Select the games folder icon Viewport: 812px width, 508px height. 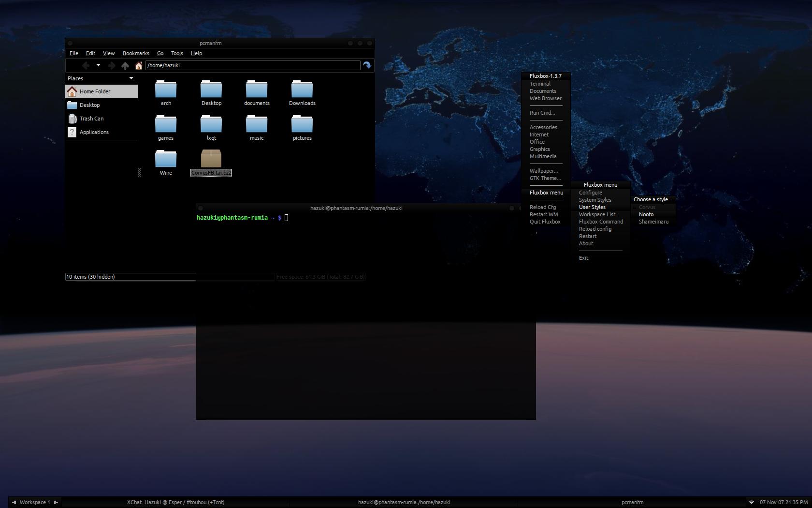(166, 124)
